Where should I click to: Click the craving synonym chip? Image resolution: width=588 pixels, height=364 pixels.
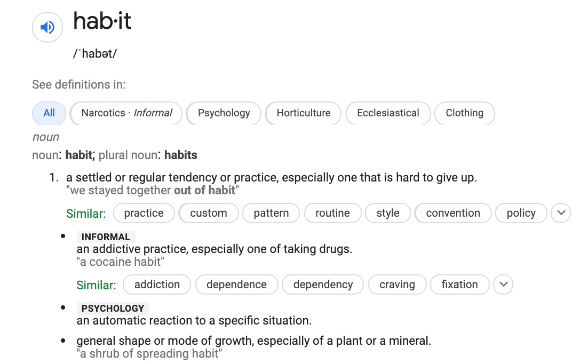pos(397,284)
